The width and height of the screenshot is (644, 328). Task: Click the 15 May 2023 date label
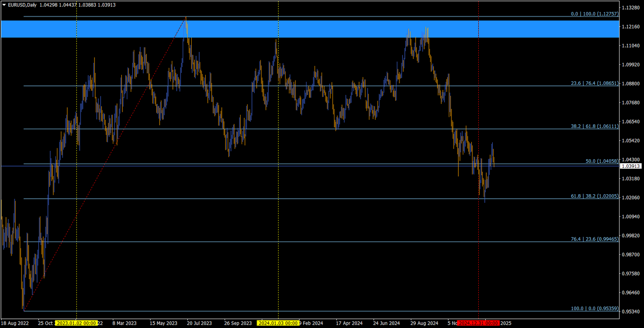click(164, 323)
